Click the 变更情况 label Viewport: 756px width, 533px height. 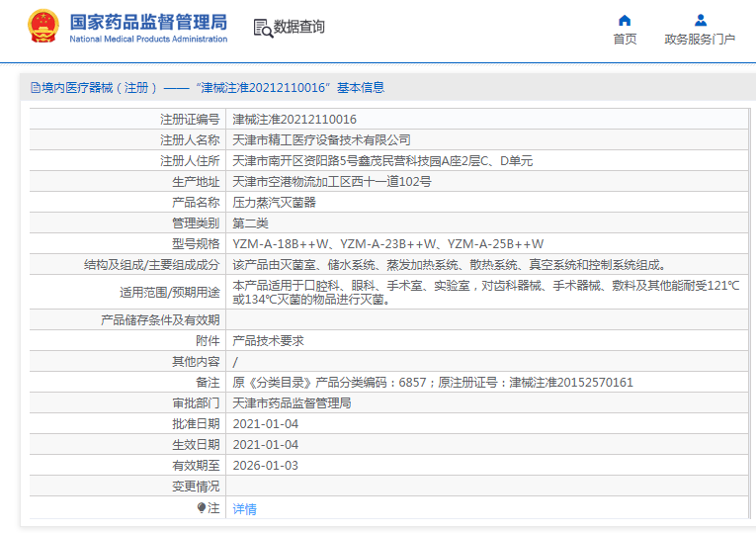(196, 487)
